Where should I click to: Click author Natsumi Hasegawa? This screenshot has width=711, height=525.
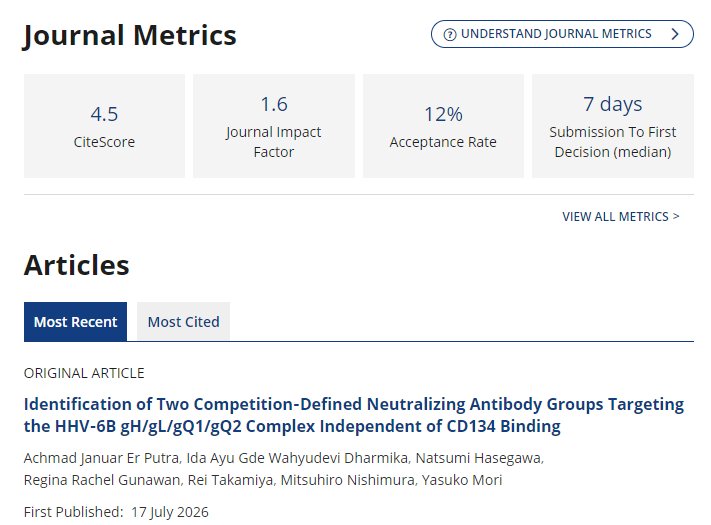click(x=478, y=458)
